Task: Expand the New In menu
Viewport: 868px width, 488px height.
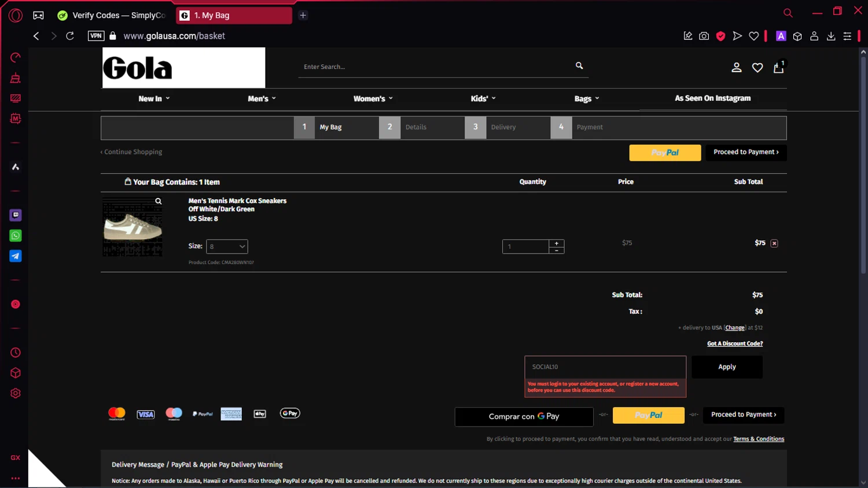Action: (154, 98)
